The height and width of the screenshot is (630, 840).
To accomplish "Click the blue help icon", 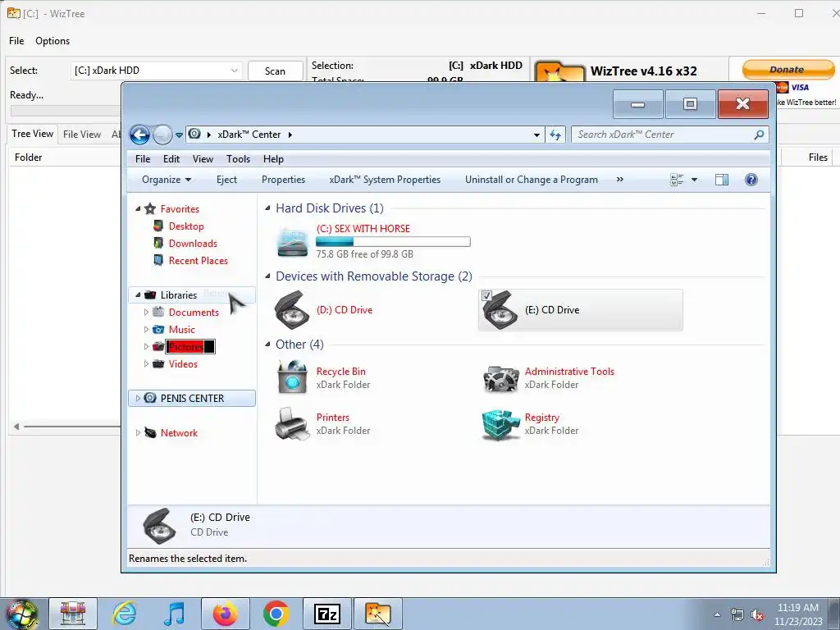I will point(751,180).
